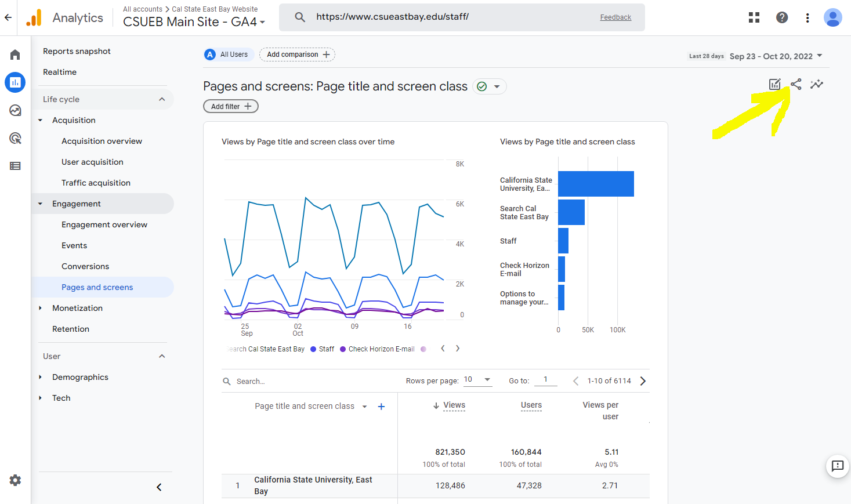Sort the table by Users column

[531, 405]
